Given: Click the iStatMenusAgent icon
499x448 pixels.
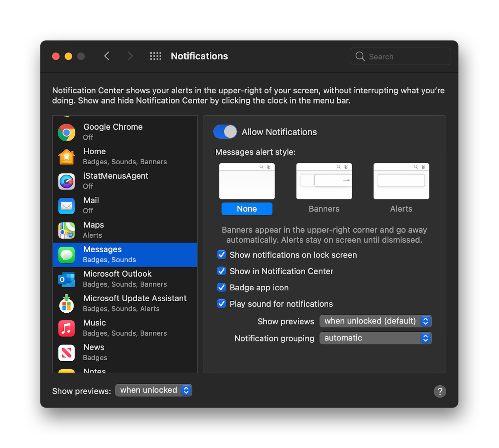Looking at the screenshot, I should [x=66, y=182].
